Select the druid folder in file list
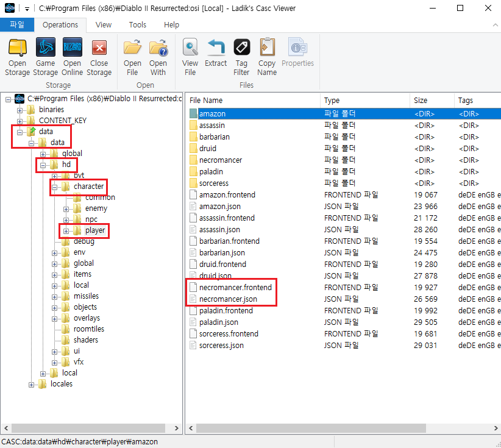Screen dimensions: 501x448 (x=208, y=148)
